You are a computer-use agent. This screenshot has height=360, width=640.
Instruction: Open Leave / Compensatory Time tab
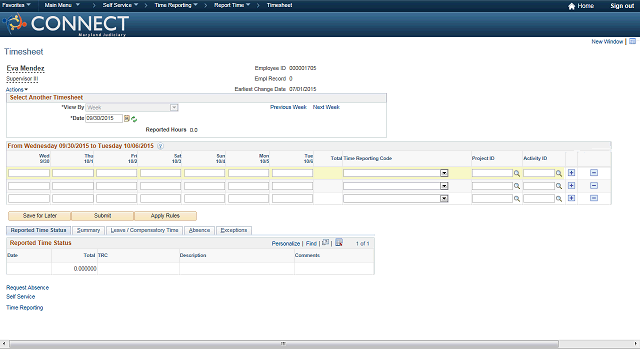point(144,231)
